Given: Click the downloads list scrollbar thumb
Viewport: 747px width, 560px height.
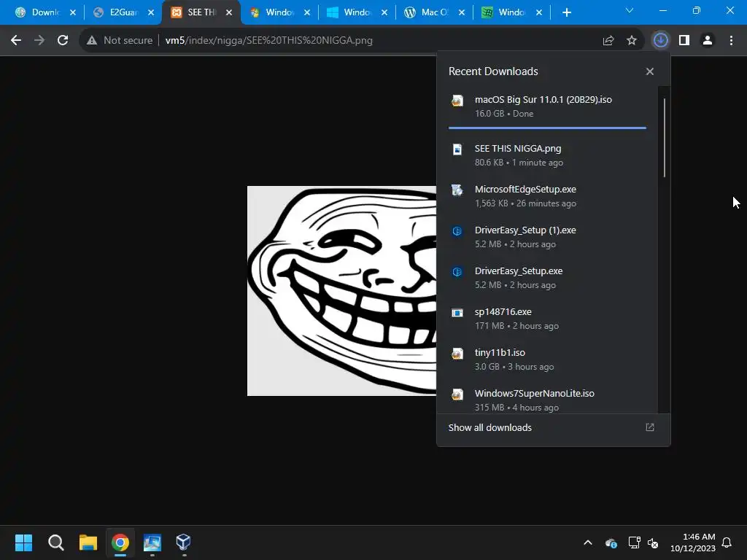Looking at the screenshot, I should click(x=664, y=138).
